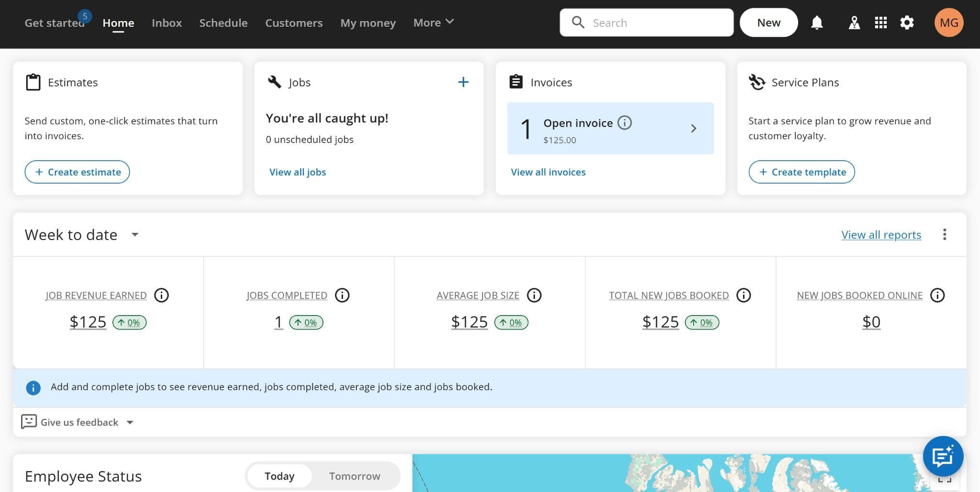Open the apps grid icon
This screenshot has width=980, height=492.
pyautogui.click(x=880, y=22)
